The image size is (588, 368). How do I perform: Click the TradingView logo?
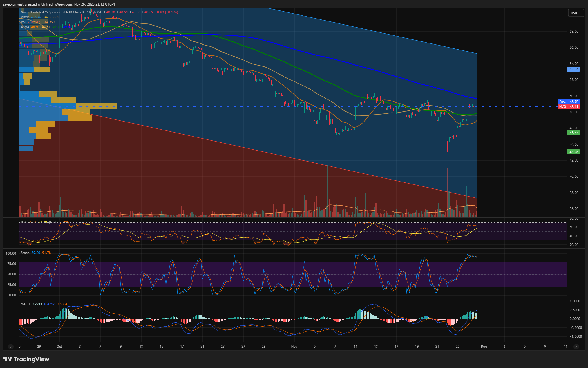26,359
